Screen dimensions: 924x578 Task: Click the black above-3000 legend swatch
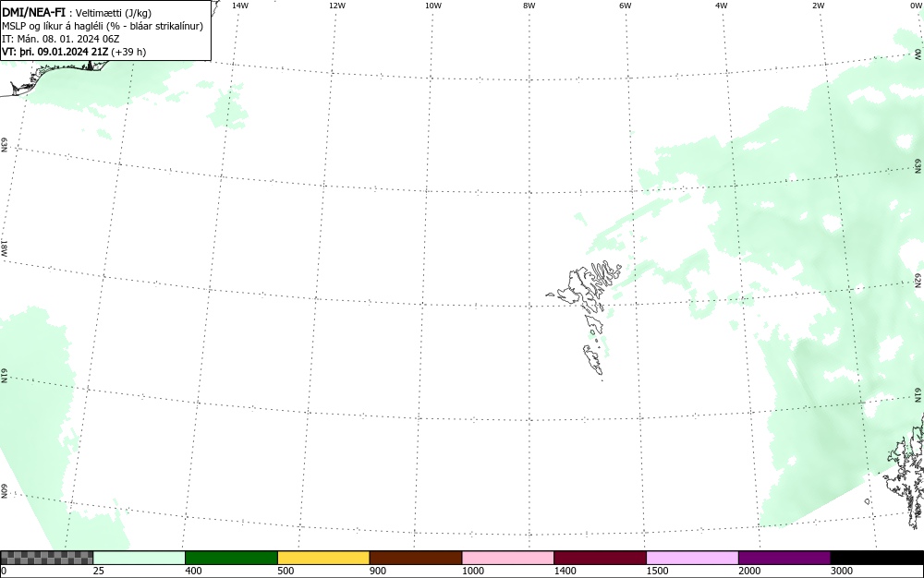pos(877,558)
